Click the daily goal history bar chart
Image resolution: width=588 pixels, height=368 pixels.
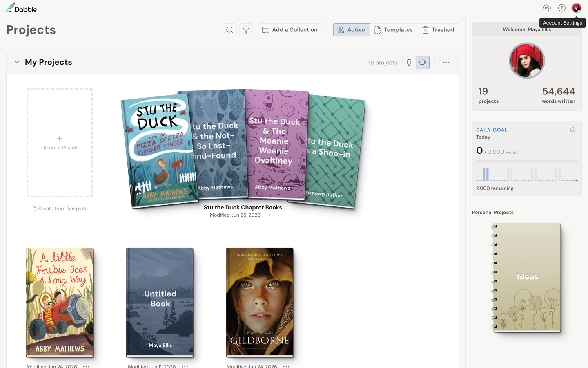pos(527,174)
